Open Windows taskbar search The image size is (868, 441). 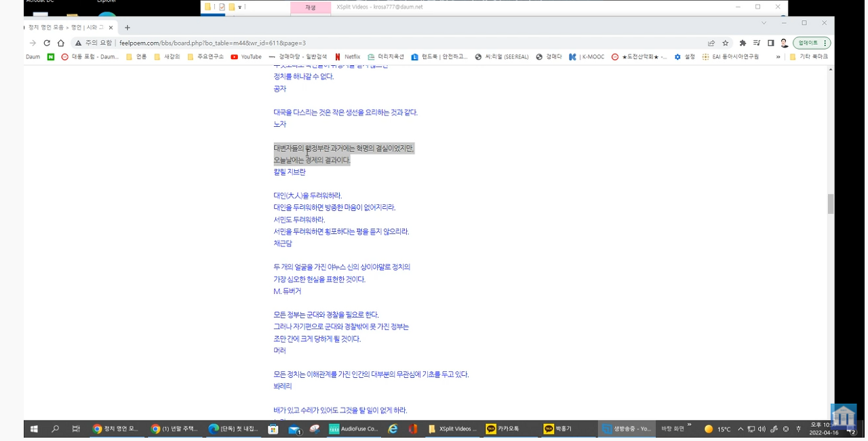tap(55, 429)
